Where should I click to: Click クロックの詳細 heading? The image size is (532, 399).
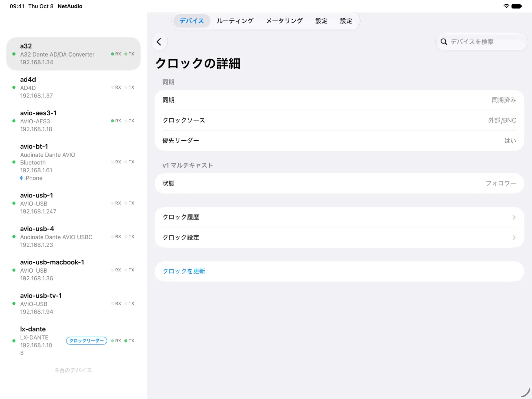(198, 63)
